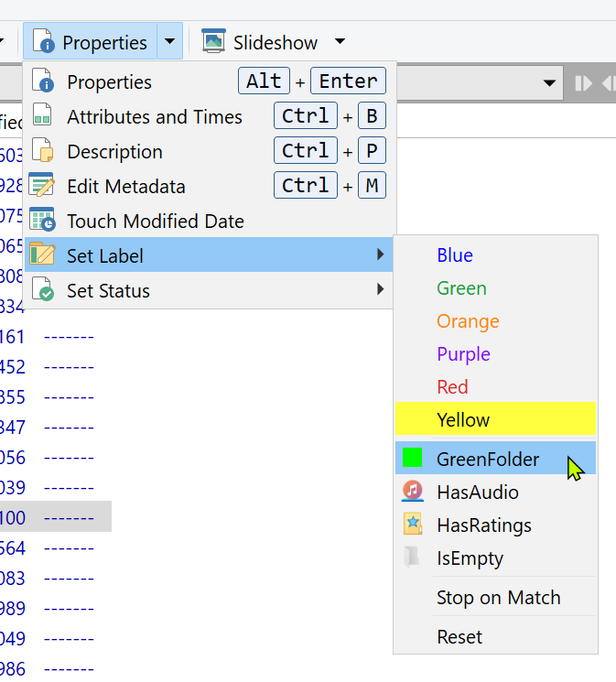Apply the Green label
The width and height of the screenshot is (616, 682).
coord(495,288)
